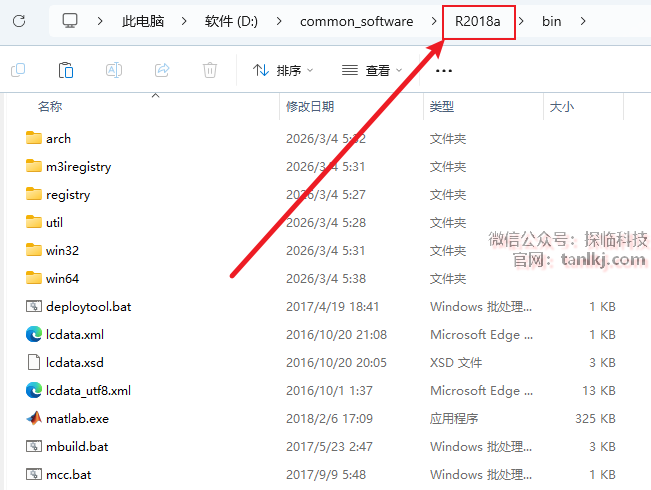Go to 软件 (D:) in address bar

click(x=231, y=21)
